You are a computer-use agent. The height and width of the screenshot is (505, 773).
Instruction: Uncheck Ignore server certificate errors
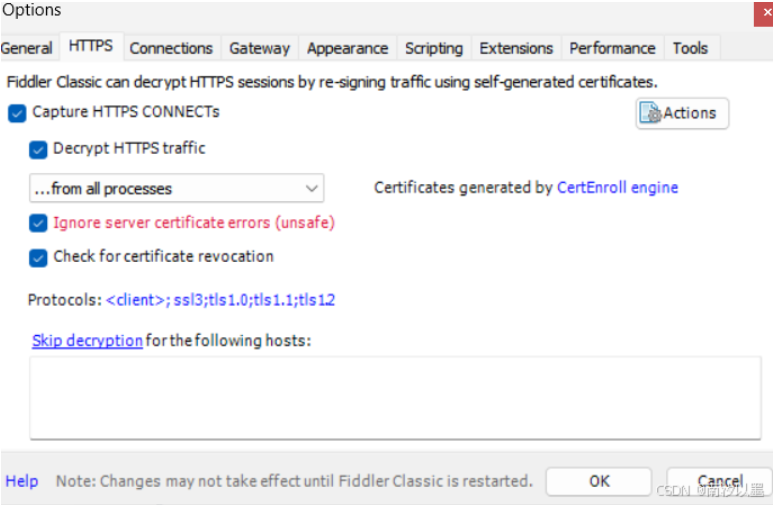[x=38, y=223]
